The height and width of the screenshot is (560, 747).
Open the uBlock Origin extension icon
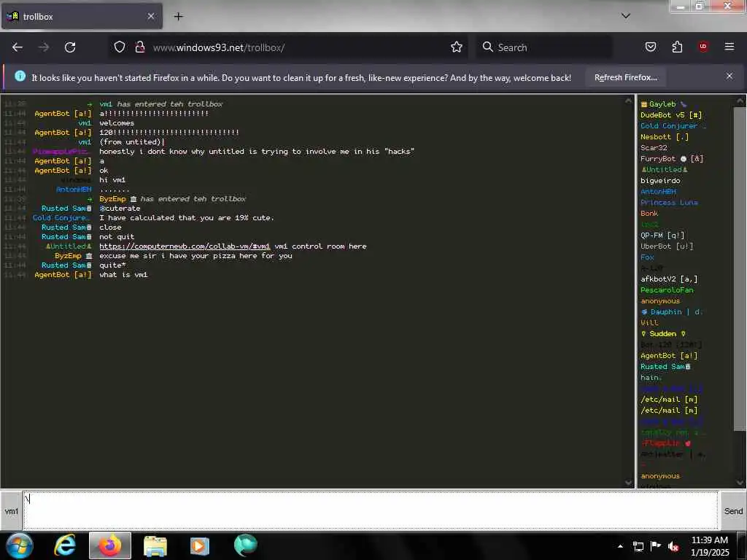[x=703, y=47]
